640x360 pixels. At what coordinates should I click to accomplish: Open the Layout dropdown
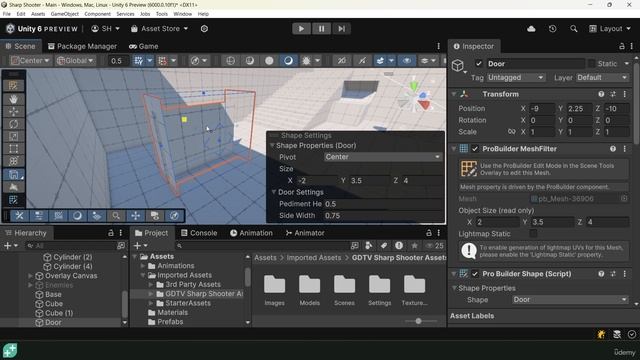[x=610, y=29]
